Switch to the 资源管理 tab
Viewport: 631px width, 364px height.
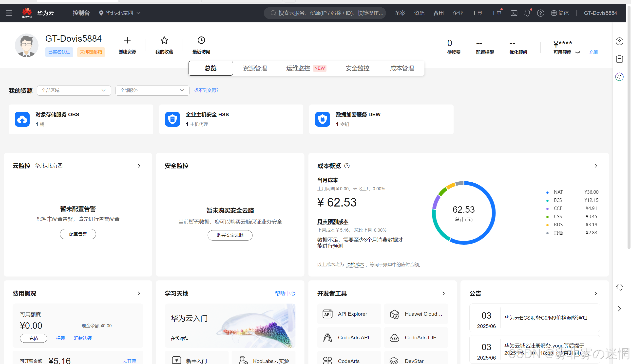click(255, 68)
